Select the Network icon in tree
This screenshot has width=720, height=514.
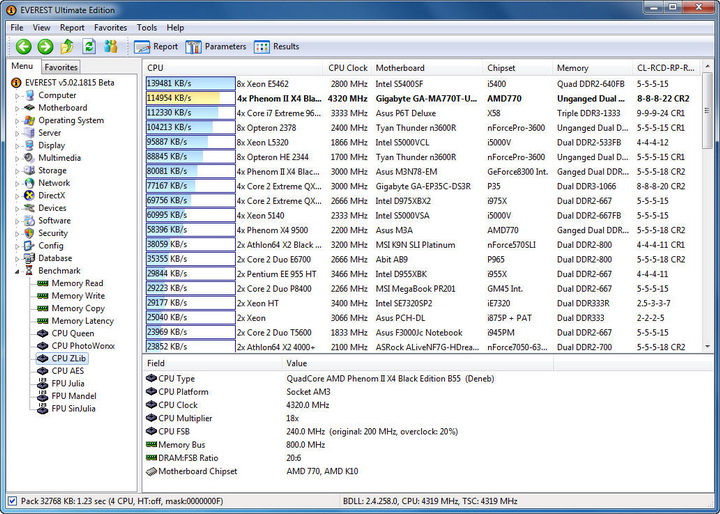(30, 183)
